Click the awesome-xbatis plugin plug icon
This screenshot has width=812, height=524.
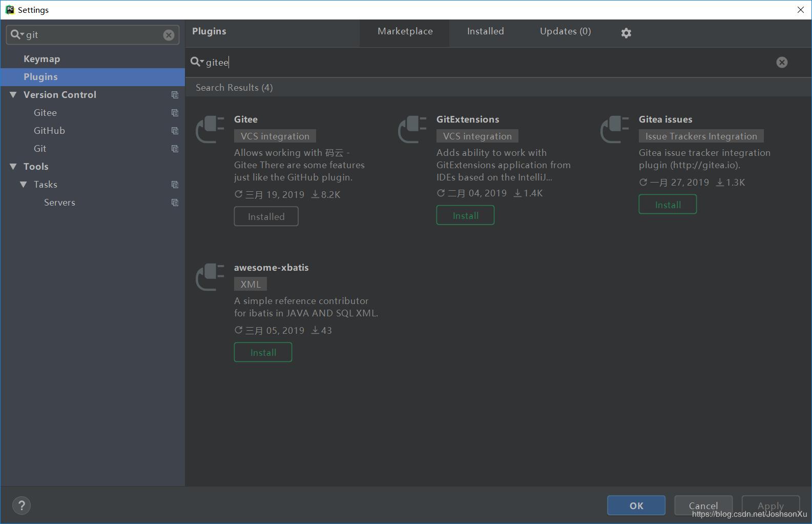point(210,277)
